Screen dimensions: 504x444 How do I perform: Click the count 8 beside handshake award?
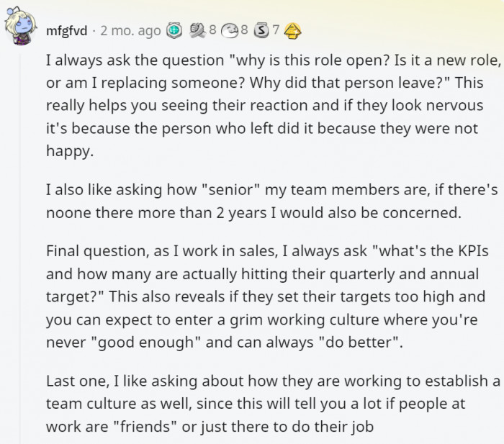[212, 30]
